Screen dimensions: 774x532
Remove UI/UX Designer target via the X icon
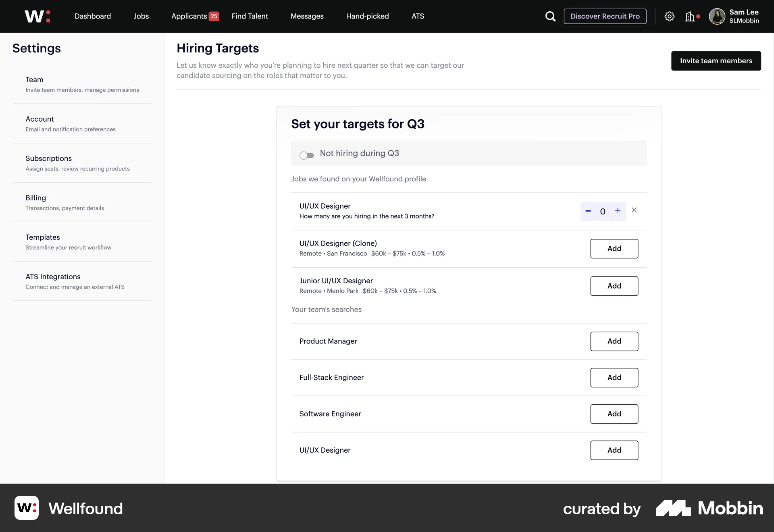pos(634,210)
